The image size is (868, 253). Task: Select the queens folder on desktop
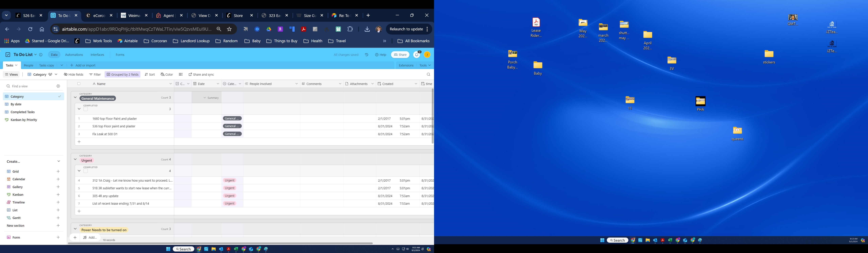coord(737,134)
